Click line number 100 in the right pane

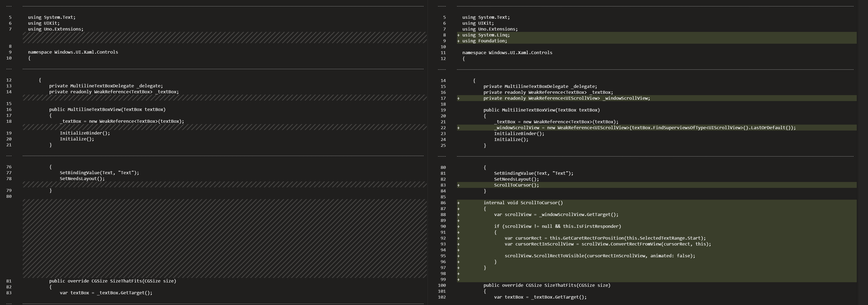442,285
